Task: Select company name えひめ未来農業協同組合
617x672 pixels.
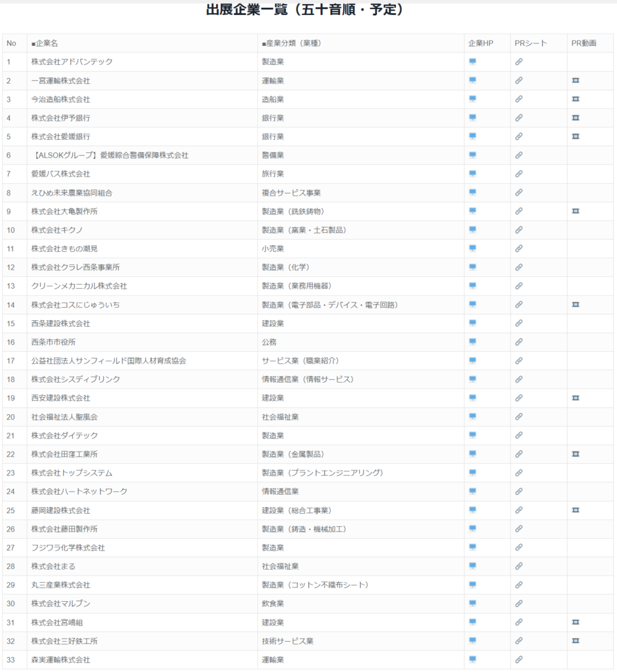Action: tap(72, 193)
